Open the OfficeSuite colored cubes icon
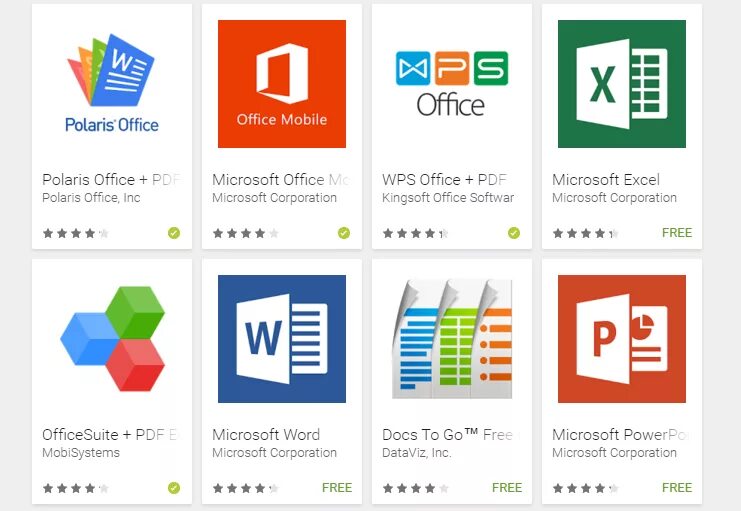 click(x=112, y=338)
